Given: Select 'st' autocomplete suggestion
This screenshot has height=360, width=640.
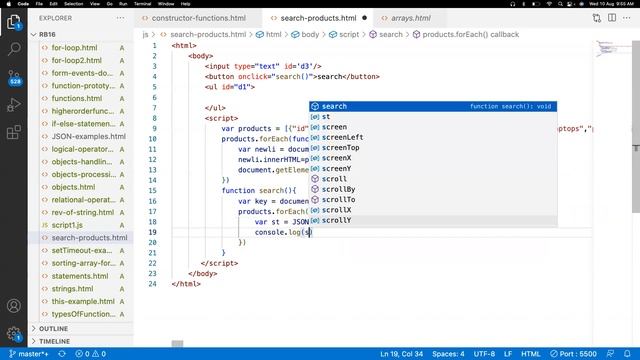Looking at the screenshot, I should tap(433, 117).
